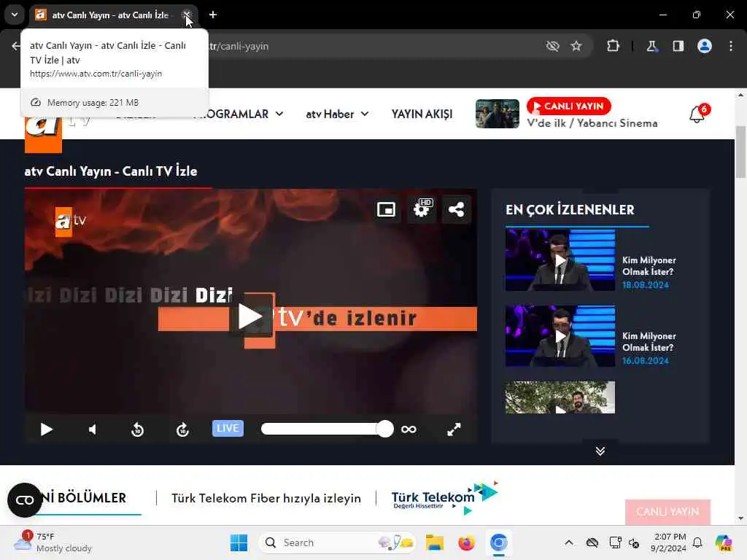747x560 pixels.
Task: Rewind 10 seconds in player
Action: 137,429
